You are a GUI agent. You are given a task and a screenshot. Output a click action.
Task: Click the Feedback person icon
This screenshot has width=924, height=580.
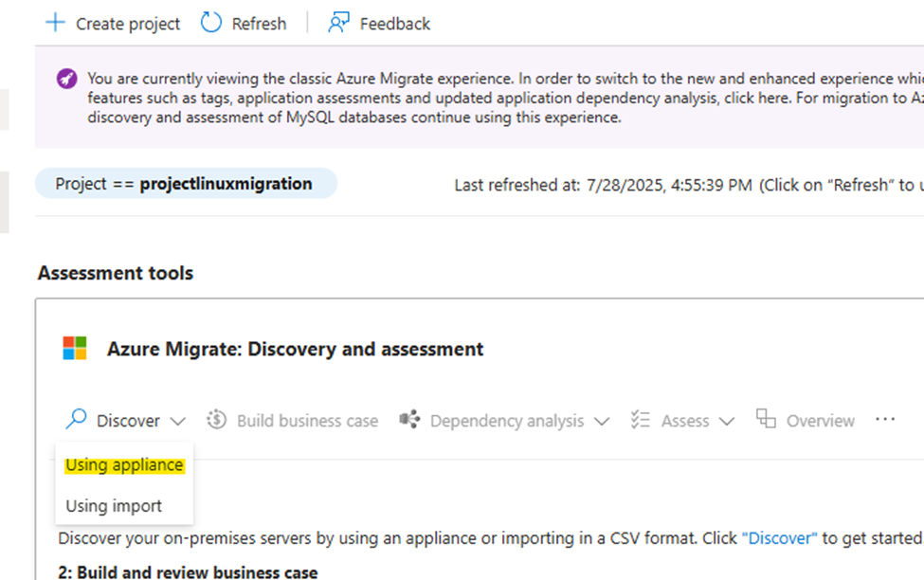pyautogui.click(x=338, y=23)
